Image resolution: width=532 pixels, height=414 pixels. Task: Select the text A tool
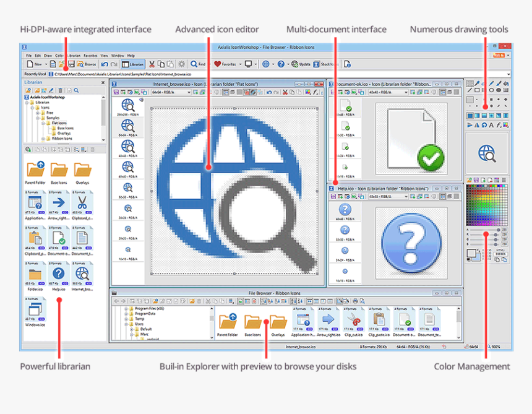491,125
